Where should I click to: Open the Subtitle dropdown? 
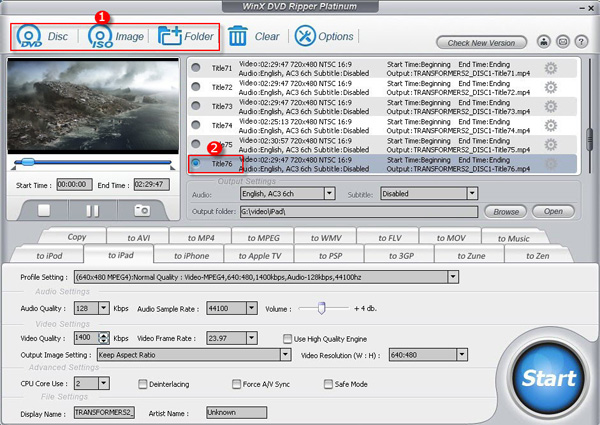(x=472, y=194)
